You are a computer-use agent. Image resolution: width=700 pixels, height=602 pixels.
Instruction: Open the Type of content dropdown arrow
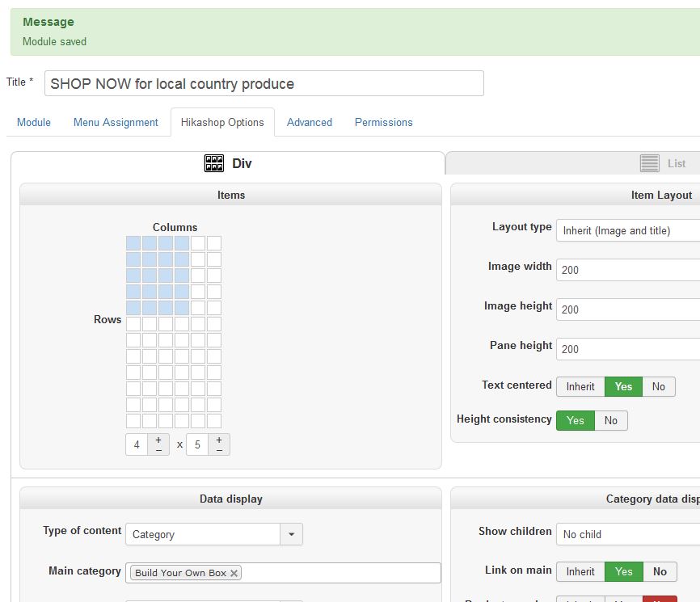pyautogui.click(x=291, y=534)
